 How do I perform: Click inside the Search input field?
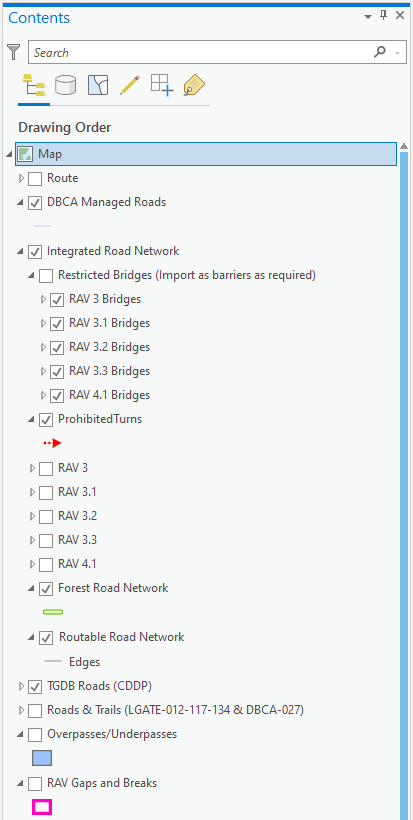pyautogui.click(x=201, y=52)
